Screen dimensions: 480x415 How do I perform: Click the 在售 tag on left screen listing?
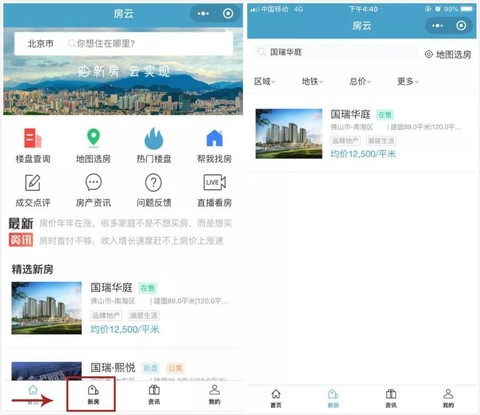[148, 288]
